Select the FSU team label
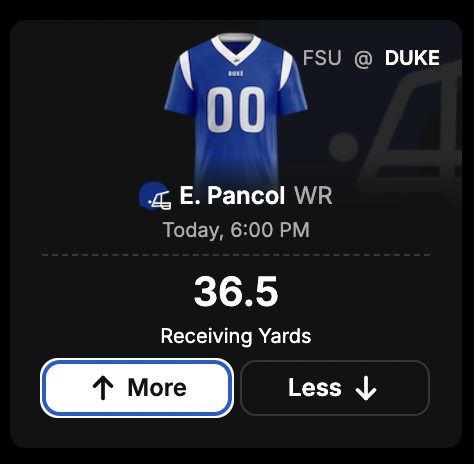The width and height of the screenshot is (474, 464). pyautogui.click(x=322, y=58)
